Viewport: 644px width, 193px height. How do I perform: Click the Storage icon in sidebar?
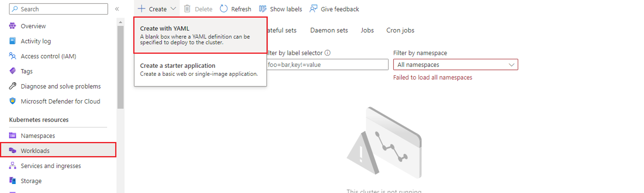(x=13, y=181)
